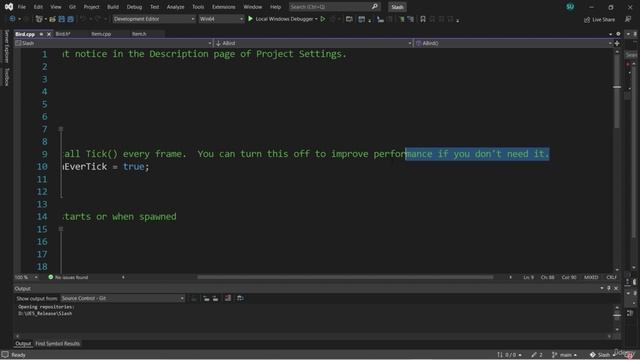Open the Analyze menu
The height and width of the screenshot is (360, 640).
[x=176, y=7]
